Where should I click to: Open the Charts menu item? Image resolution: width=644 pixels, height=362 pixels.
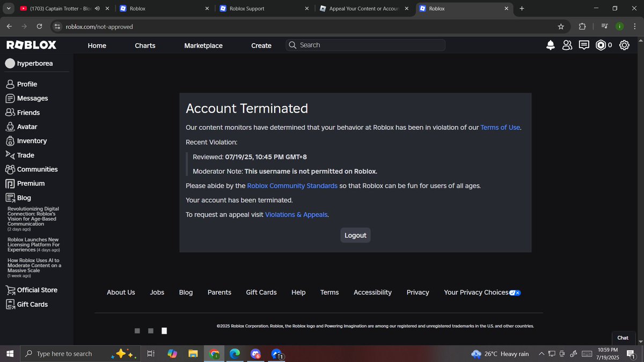pos(145,46)
